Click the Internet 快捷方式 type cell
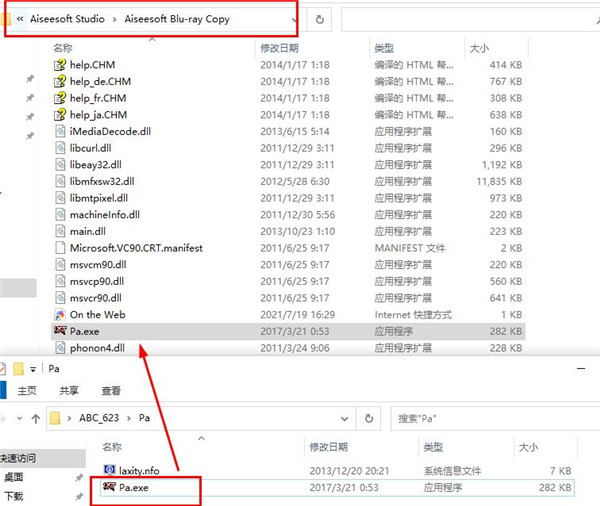Screen dimensions: 600x506 413,315
